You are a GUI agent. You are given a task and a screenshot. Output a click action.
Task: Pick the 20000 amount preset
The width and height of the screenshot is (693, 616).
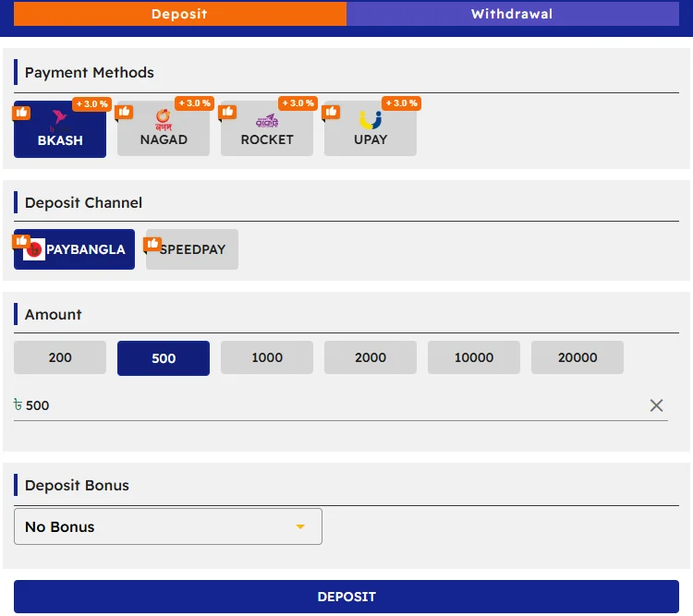(x=577, y=357)
